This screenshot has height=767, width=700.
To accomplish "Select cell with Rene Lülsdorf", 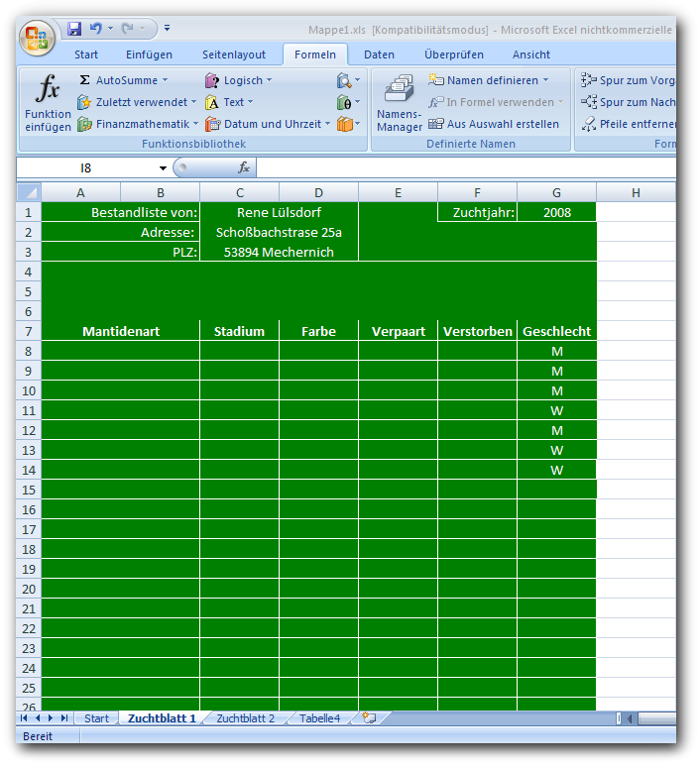I will pyautogui.click(x=279, y=212).
